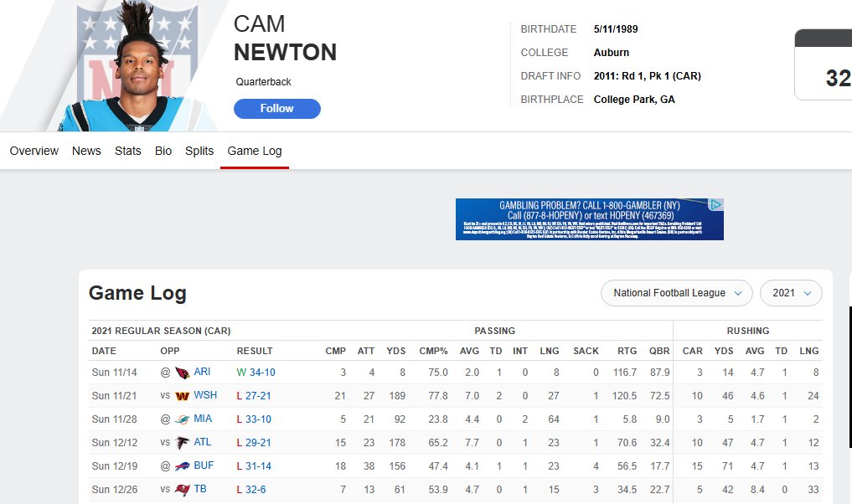Viewport: 852px width, 504px height.
Task: Click the 189 passing yards value
Action: coord(396,396)
